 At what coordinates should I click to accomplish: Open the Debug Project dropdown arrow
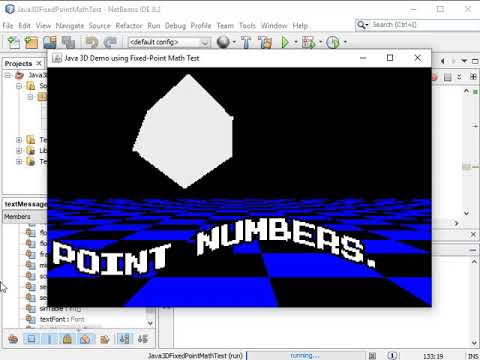(x=320, y=42)
